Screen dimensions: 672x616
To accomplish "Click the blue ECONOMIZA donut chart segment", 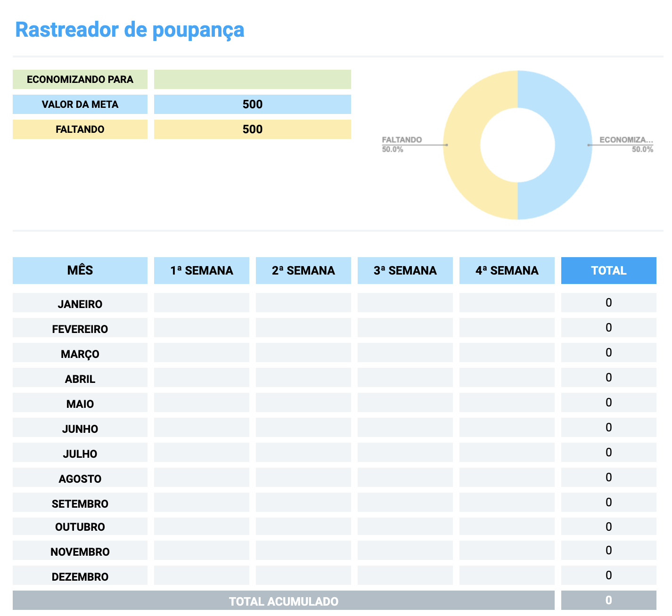I will [x=573, y=145].
